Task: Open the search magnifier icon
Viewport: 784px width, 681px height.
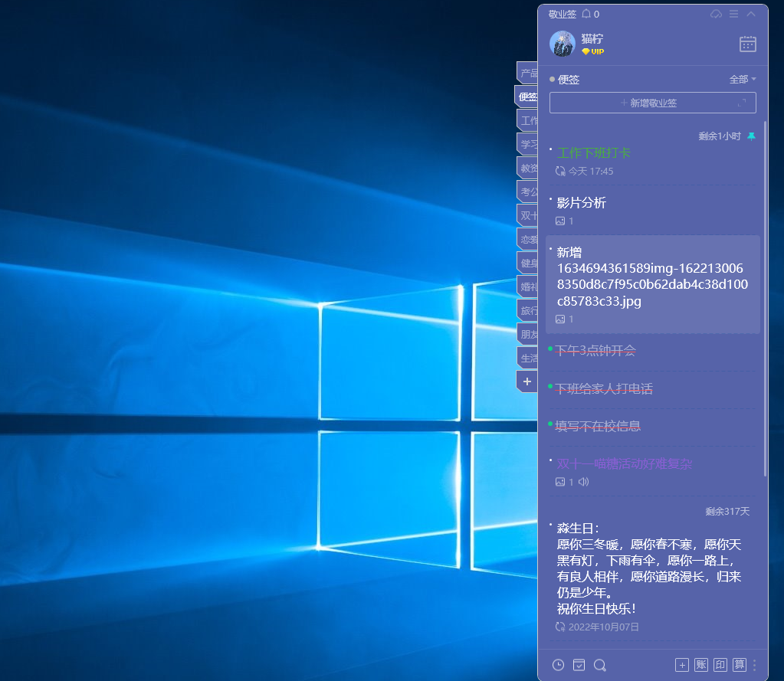Action: (600, 665)
